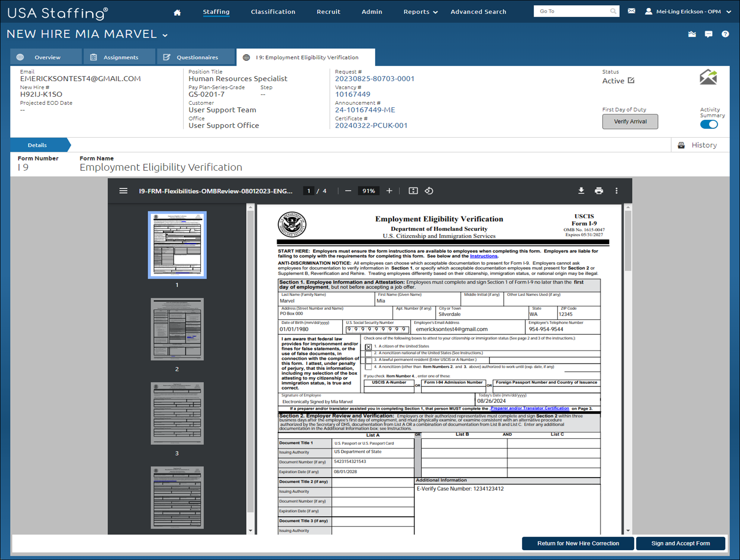The height and width of the screenshot is (560, 740).
Task: Switch to the Overview tab
Action: (x=46, y=57)
